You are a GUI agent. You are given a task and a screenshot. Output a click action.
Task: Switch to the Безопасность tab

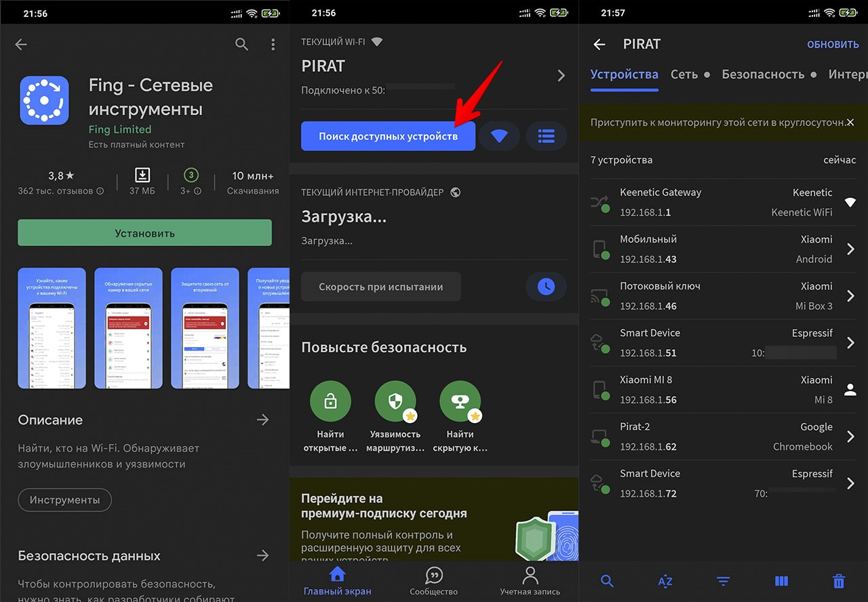(x=763, y=75)
